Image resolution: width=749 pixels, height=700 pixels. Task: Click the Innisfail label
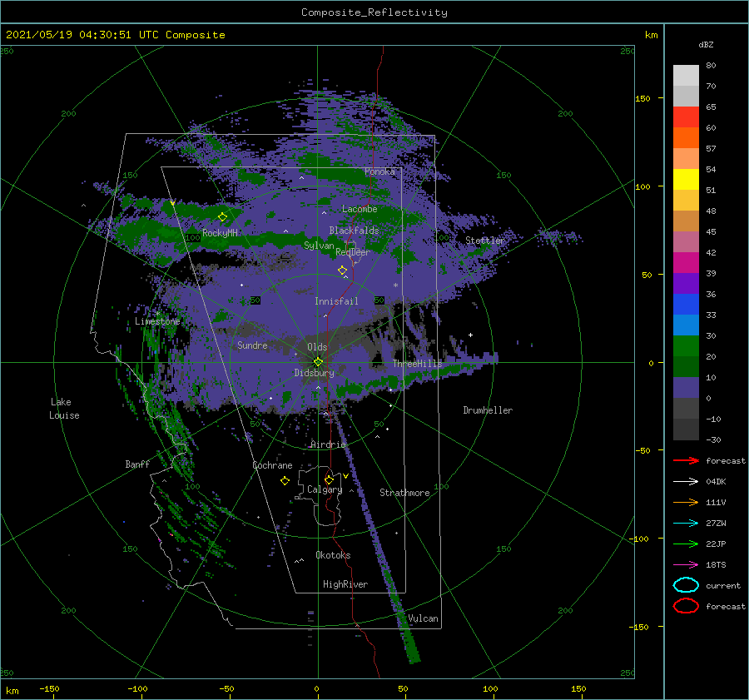pos(336,301)
